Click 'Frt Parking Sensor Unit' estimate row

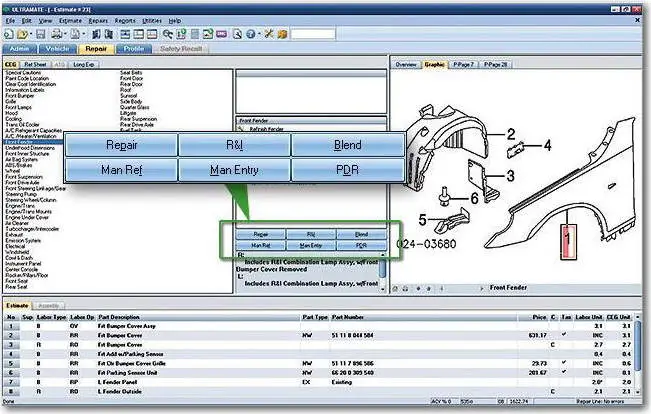point(320,372)
